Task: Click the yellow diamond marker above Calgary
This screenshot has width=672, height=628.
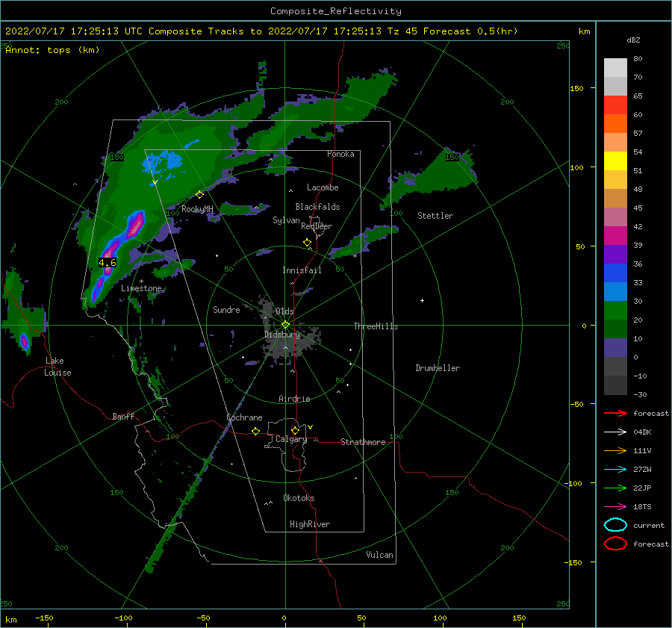Action: [x=295, y=430]
